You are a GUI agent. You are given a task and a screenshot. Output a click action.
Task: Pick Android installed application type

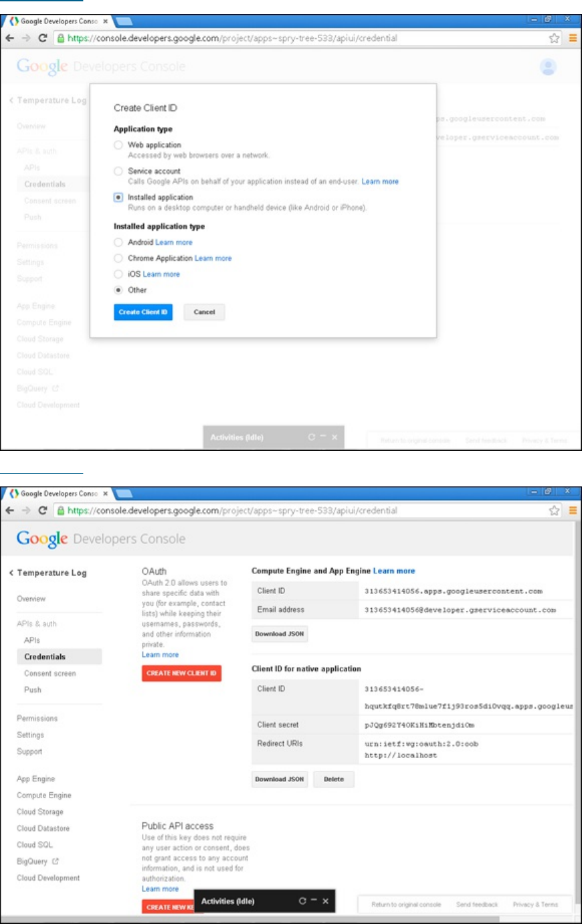pos(118,242)
